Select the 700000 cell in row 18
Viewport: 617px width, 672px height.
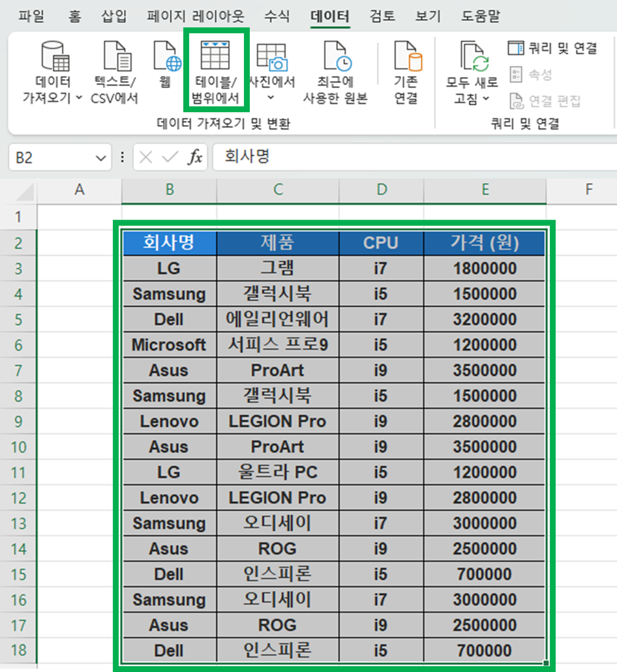[x=485, y=650]
